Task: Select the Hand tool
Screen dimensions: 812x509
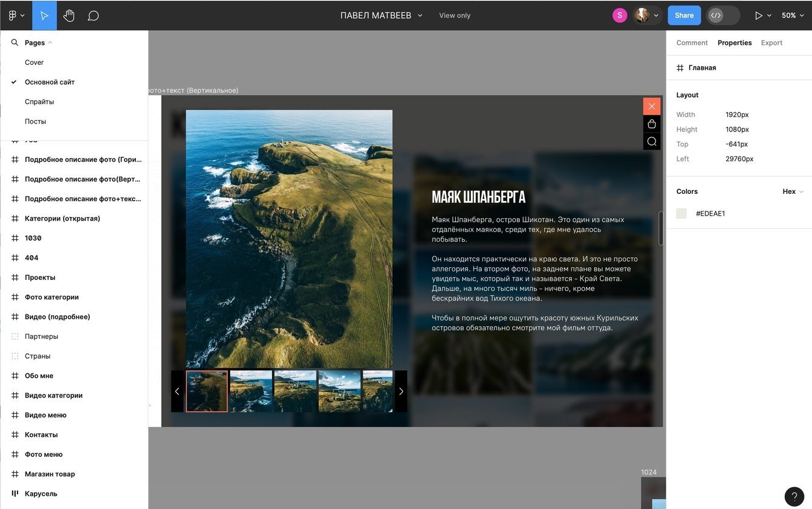Action: (x=69, y=15)
